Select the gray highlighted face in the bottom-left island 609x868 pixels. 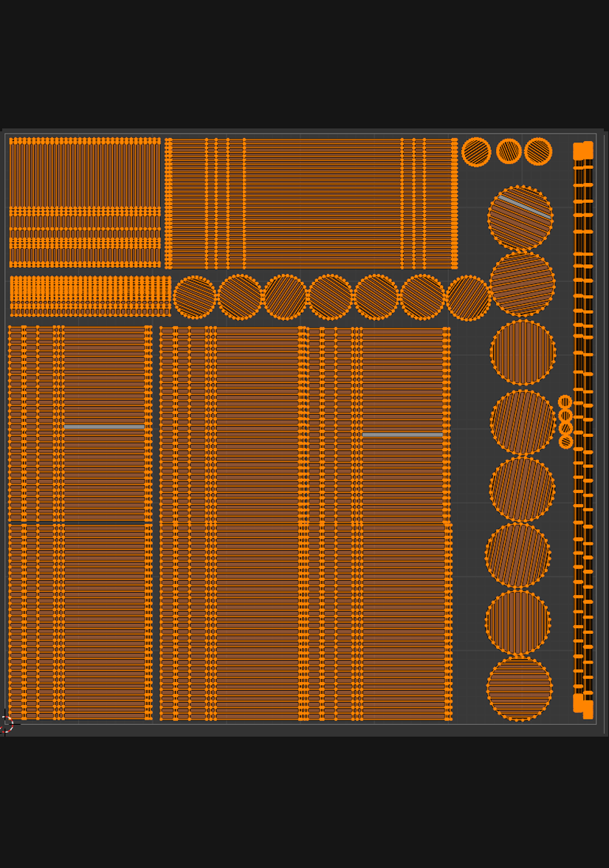coord(104,427)
